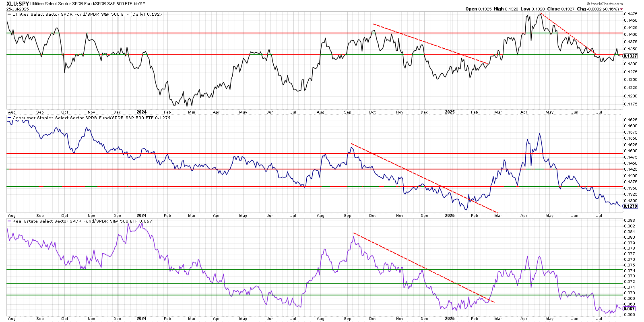The height and width of the screenshot is (322, 644).
Task: Click the 2025 year label under Utilities panel
Action: click(450, 112)
